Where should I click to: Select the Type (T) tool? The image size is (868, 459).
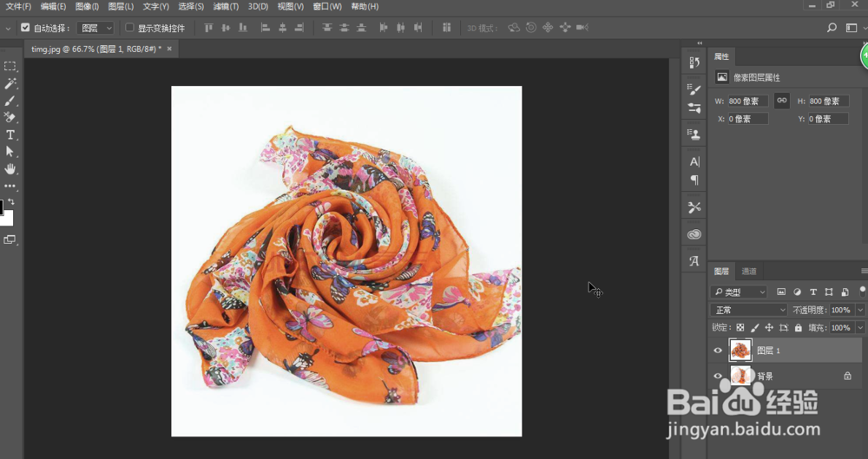(x=10, y=134)
